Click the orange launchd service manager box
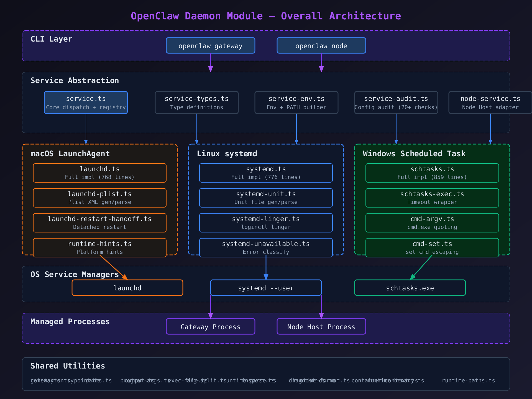The image size is (532, 399). coord(127,288)
